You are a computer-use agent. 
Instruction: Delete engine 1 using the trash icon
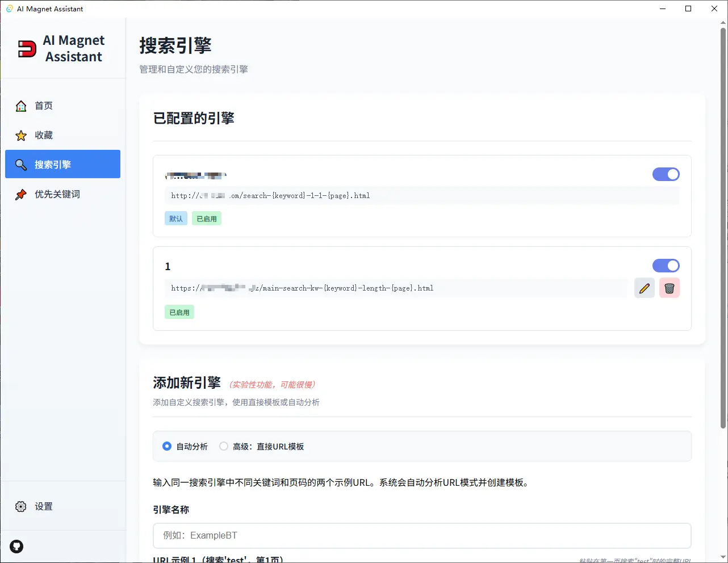click(670, 288)
